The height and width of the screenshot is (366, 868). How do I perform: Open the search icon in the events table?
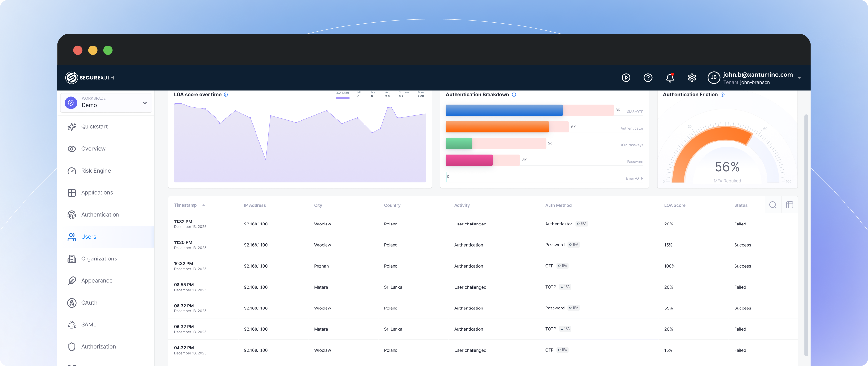point(773,205)
